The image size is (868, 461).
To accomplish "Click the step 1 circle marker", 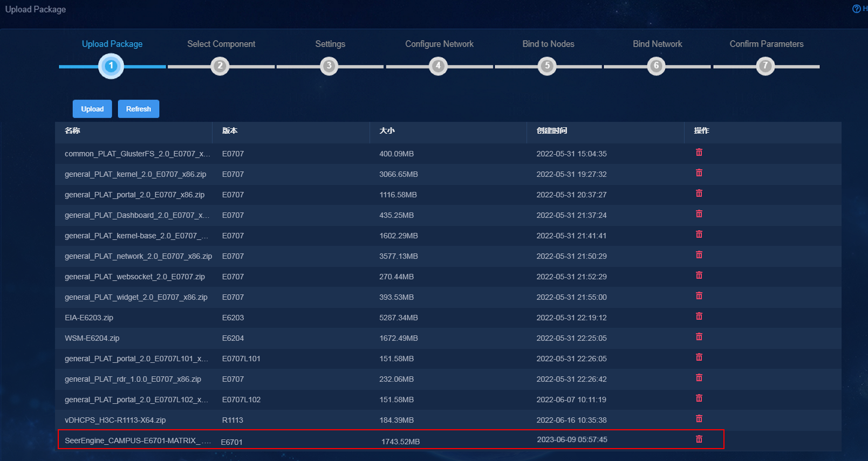I will pos(111,66).
